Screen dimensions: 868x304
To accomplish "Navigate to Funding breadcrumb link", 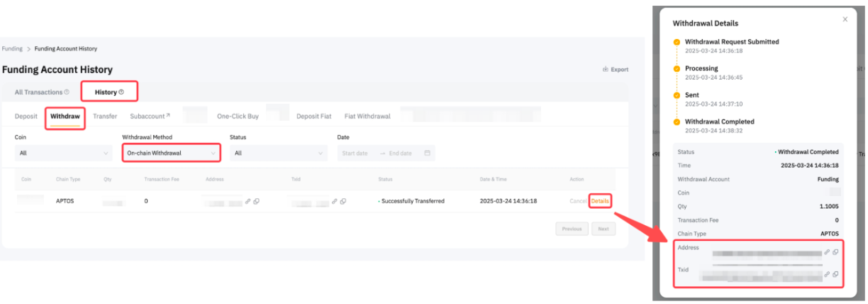I will coord(12,49).
